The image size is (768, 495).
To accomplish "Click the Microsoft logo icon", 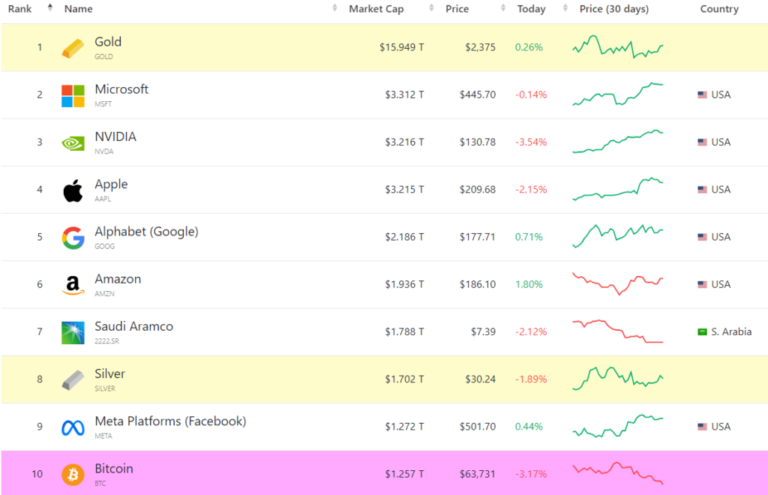I will (73, 95).
